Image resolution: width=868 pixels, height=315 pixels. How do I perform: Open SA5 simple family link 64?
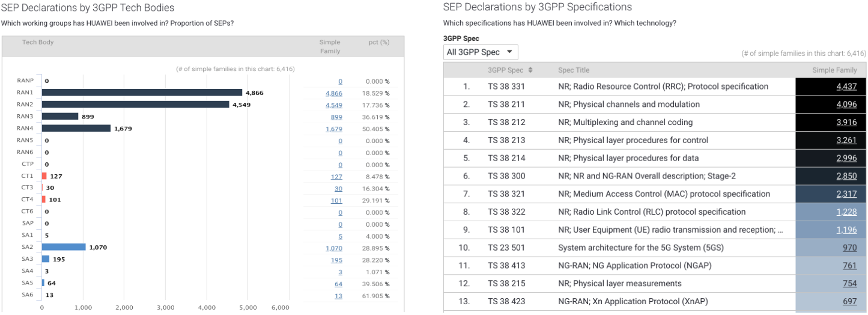coord(339,284)
